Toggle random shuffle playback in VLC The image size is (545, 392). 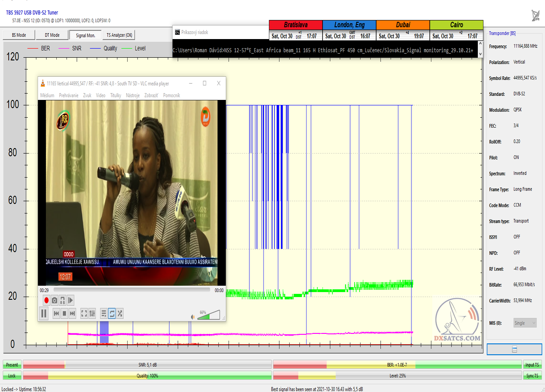coord(120,313)
